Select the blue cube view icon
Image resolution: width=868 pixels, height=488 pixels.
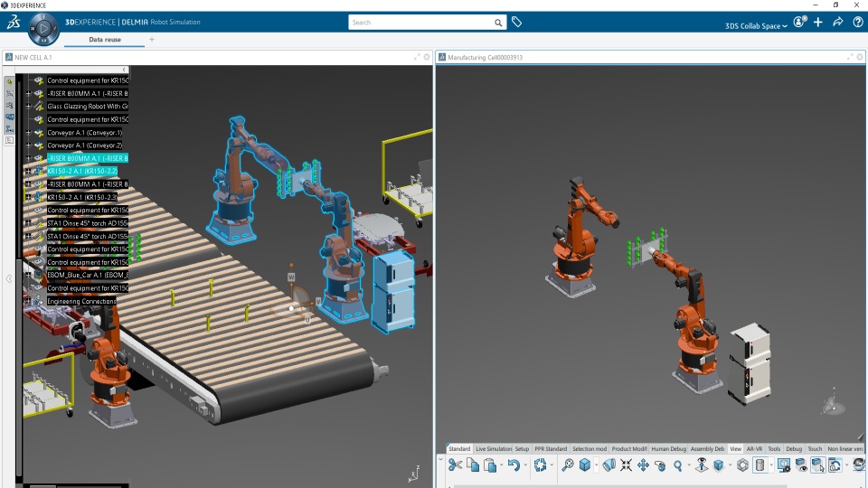click(x=585, y=465)
